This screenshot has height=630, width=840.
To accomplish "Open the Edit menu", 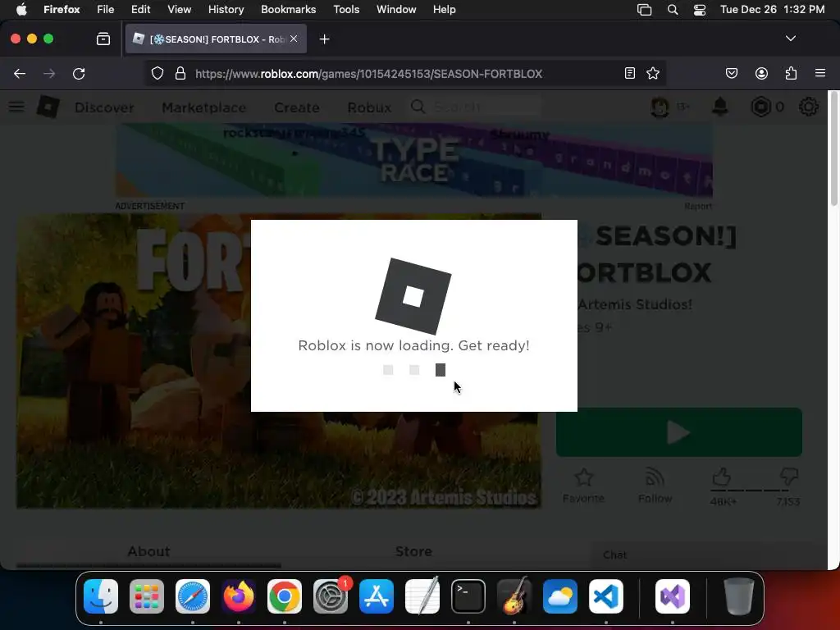I will point(141,9).
